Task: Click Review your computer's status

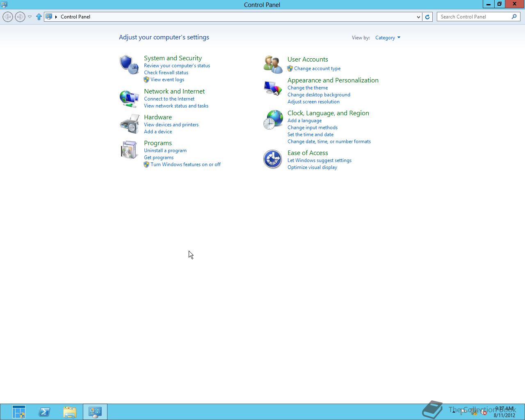Action: tap(177, 66)
